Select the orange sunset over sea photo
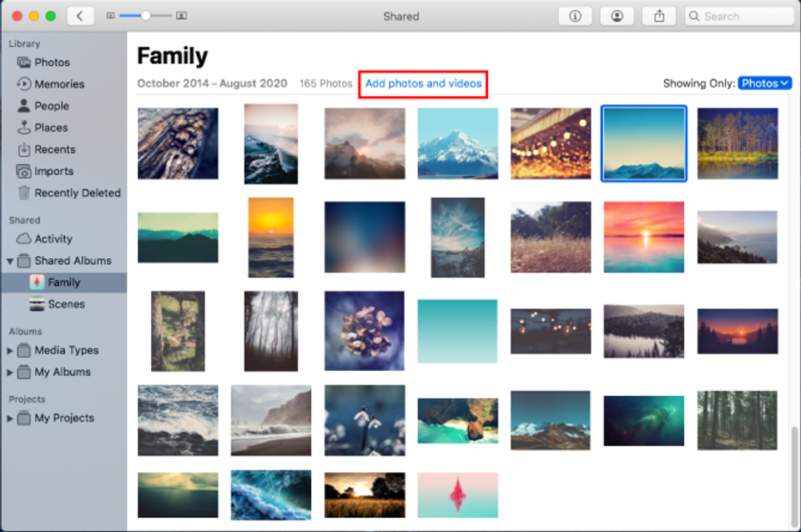Viewport: 801px width, 532px height. click(270, 238)
